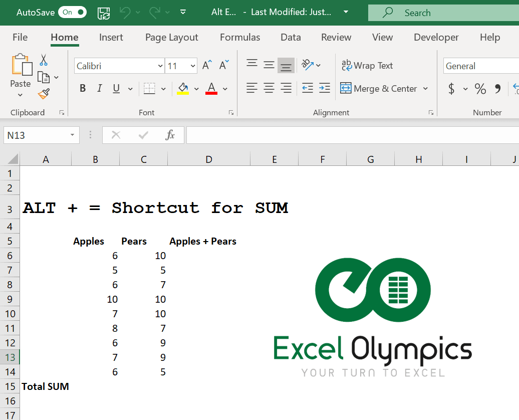Screen dimensions: 519x420
Task: Click the Insert Function fx icon
Action: 170,135
